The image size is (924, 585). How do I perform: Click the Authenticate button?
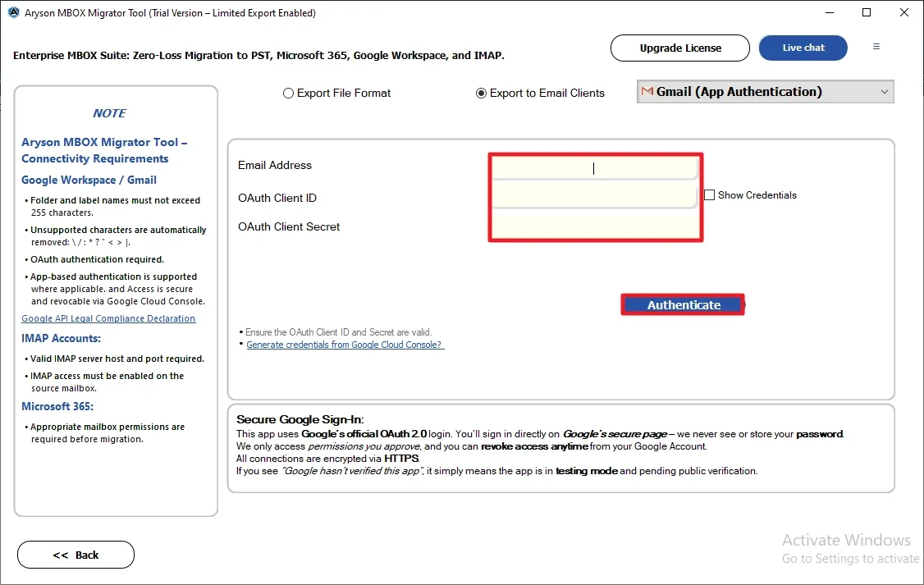[x=683, y=304]
